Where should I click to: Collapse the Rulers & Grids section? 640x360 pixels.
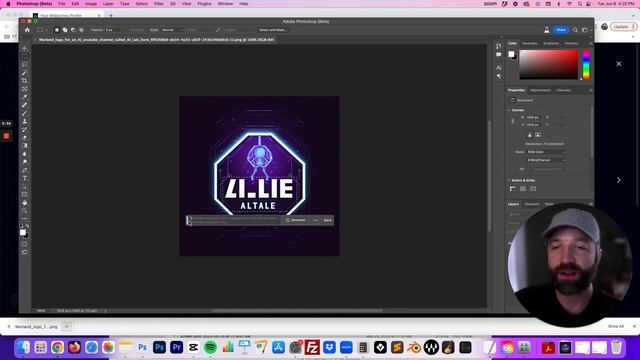pos(509,180)
